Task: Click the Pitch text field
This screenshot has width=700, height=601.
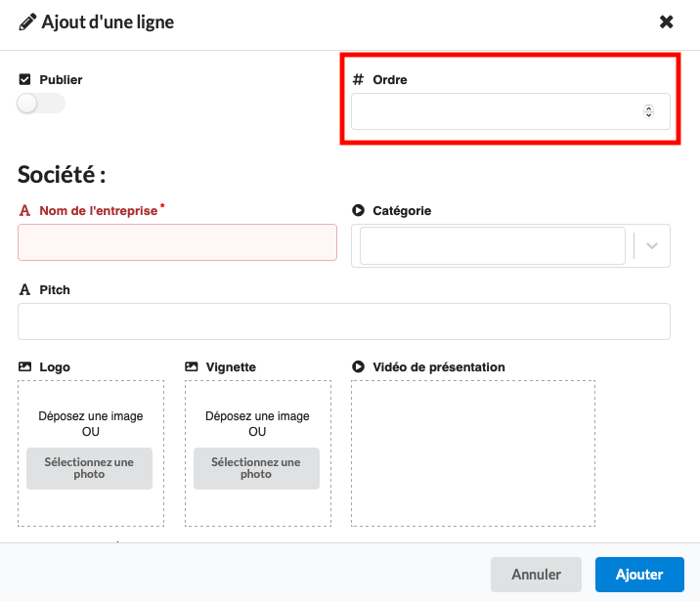Action: click(343, 322)
